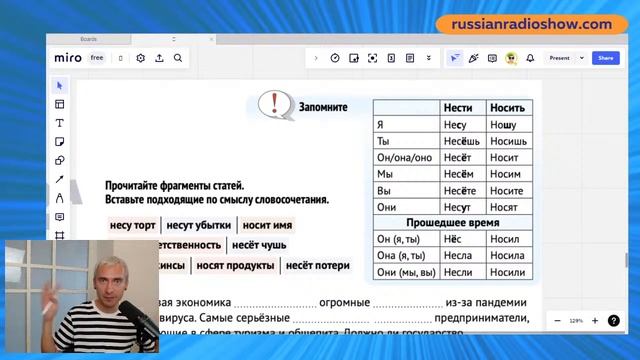
Task: Click the blue Share button
Action: (x=606, y=58)
